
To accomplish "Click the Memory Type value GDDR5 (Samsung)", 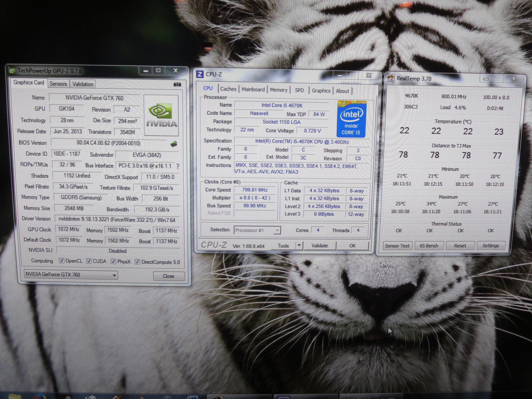I will [x=81, y=198].
